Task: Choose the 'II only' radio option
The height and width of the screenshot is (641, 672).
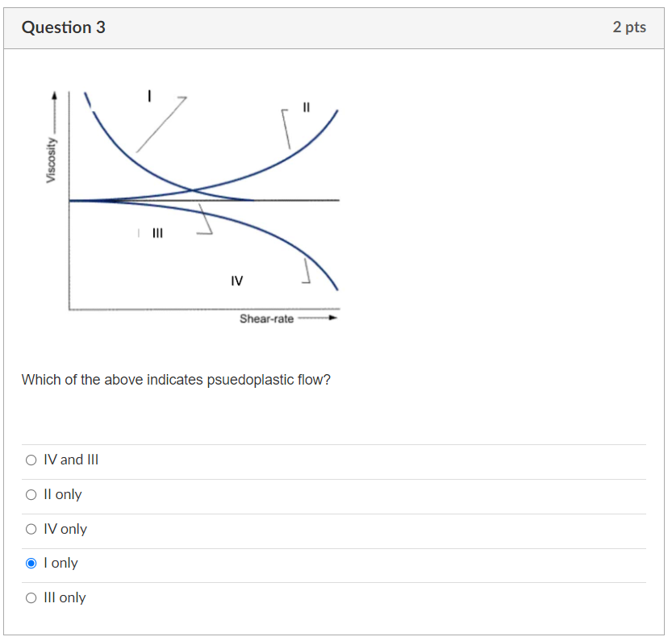Action: coord(31,495)
